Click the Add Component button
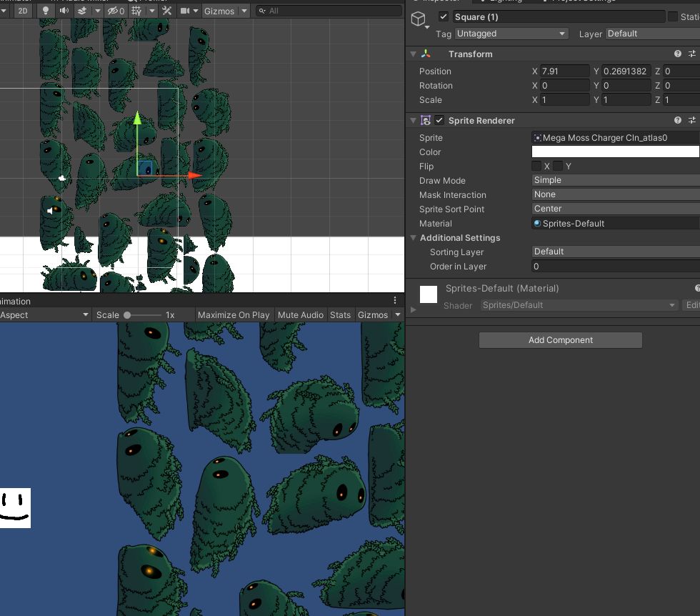Screen dimensions: 700x616 coord(560,340)
